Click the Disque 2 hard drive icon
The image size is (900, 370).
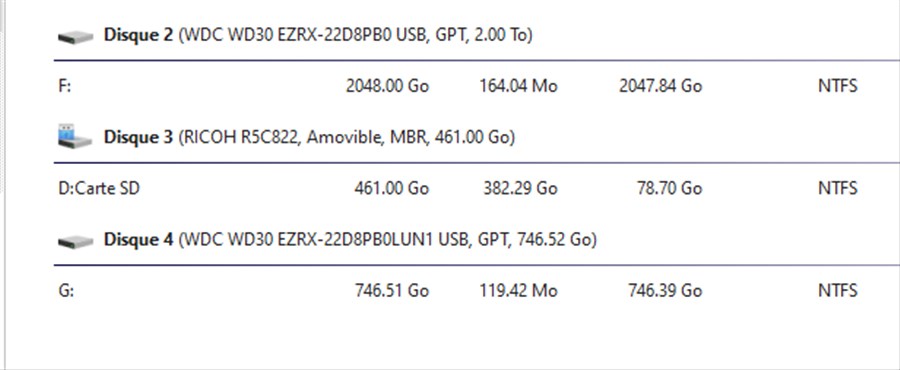pyautogui.click(x=75, y=37)
